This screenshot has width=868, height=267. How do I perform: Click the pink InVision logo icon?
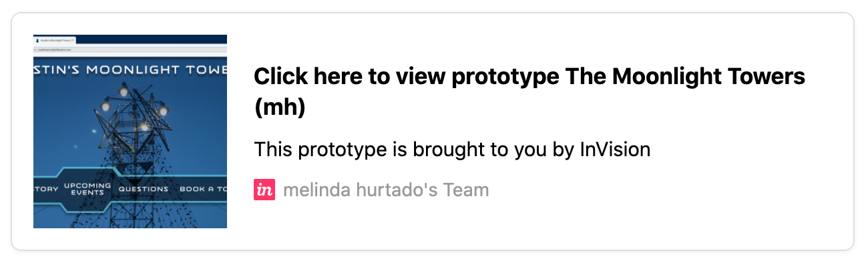[x=264, y=190]
